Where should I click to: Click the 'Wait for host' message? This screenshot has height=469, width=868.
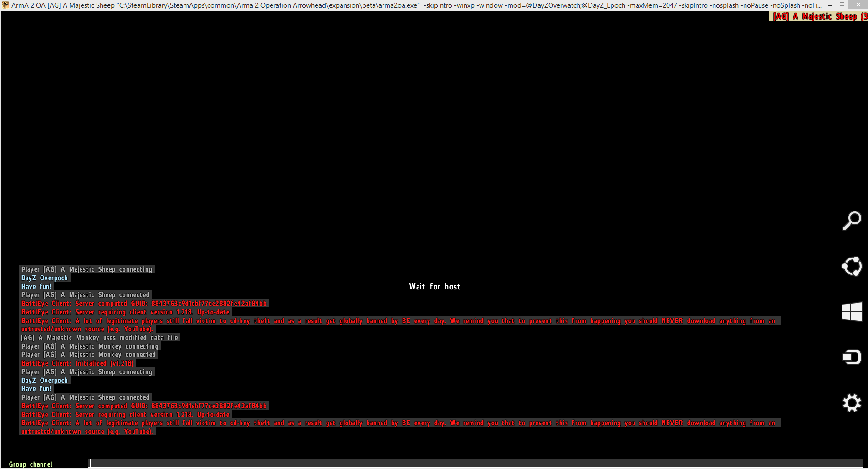(x=434, y=287)
